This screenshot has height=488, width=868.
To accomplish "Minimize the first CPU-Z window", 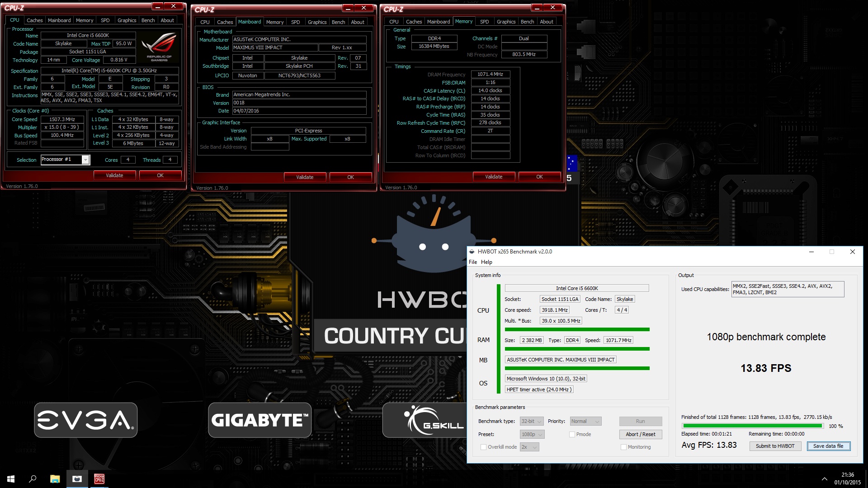I will click(157, 6).
